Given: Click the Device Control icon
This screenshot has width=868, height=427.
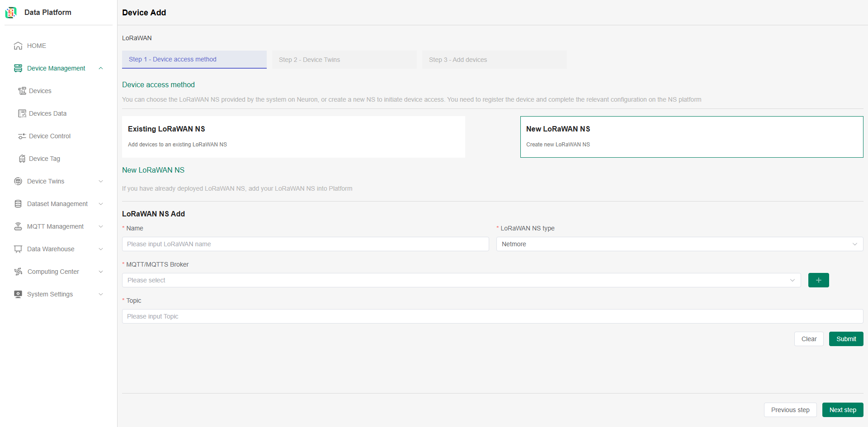Looking at the screenshot, I should (x=22, y=136).
